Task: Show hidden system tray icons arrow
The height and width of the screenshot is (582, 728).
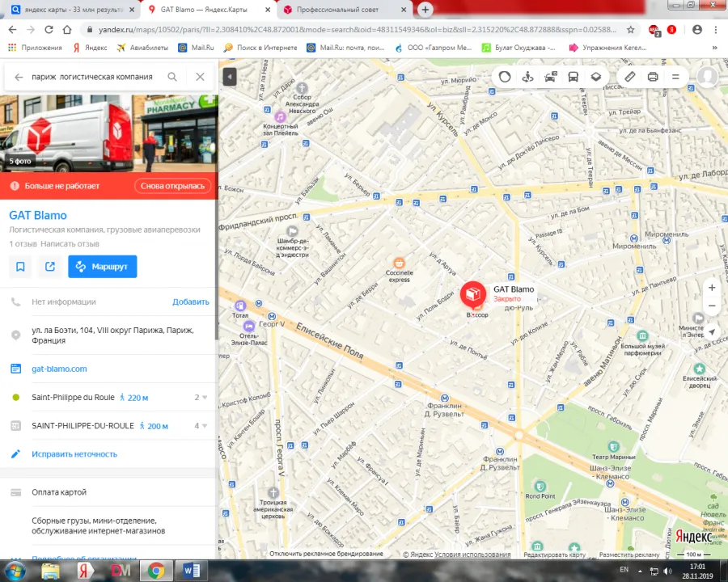Action: click(x=640, y=571)
